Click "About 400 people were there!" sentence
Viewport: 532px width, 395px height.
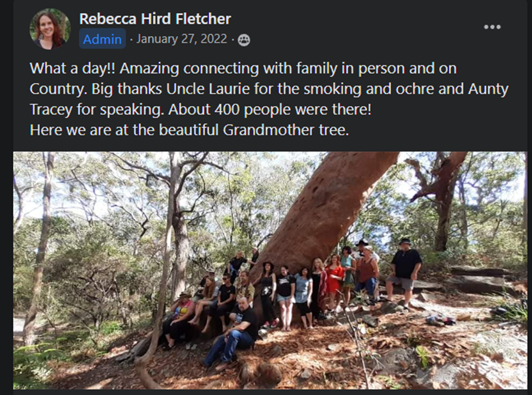(270, 110)
